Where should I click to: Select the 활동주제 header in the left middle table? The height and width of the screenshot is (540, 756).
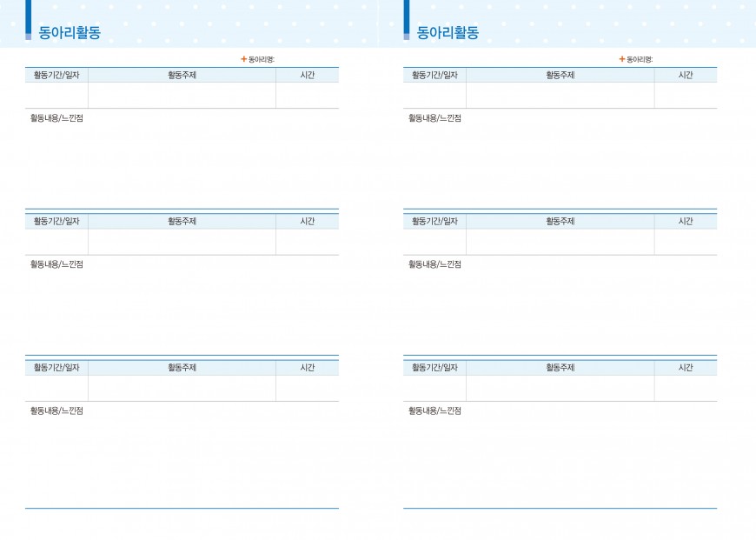(x=181, y=221)
